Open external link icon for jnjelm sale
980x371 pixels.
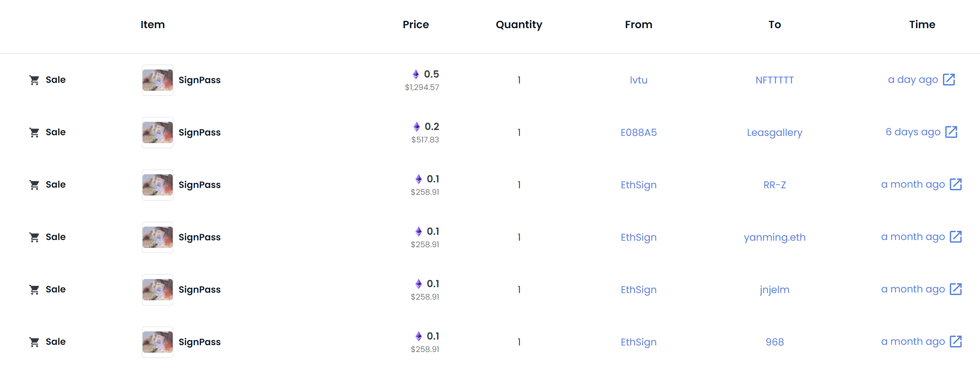click(x=956, y=290)
